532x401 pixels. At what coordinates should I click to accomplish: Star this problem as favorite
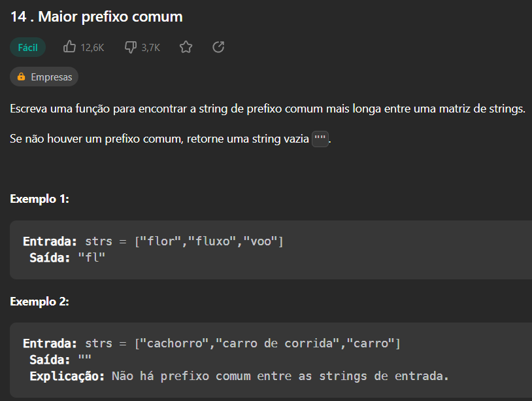pos(186,47)
